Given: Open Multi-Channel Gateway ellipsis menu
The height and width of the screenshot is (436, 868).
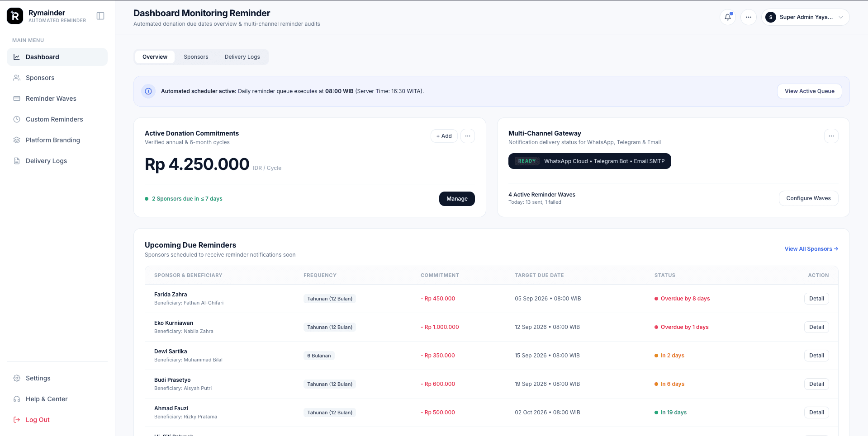Looking at the screenshot, I should tap(831, 136).
